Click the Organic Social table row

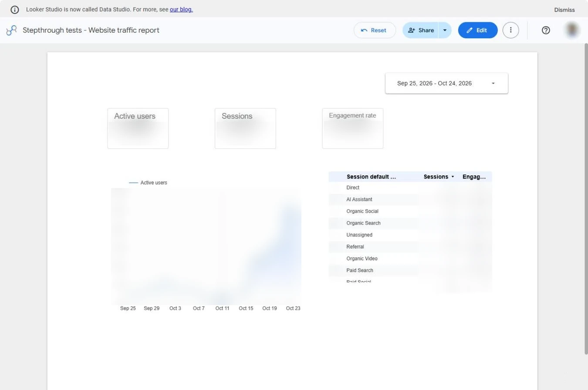410,211
